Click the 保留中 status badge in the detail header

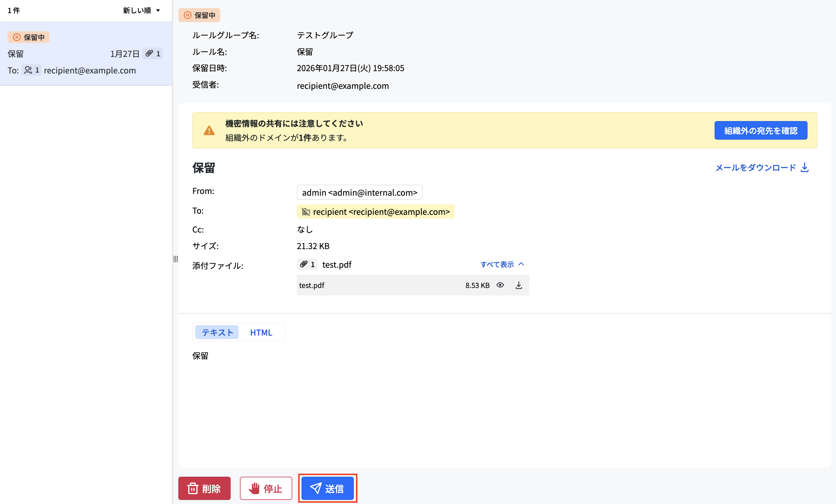[199, 15]
